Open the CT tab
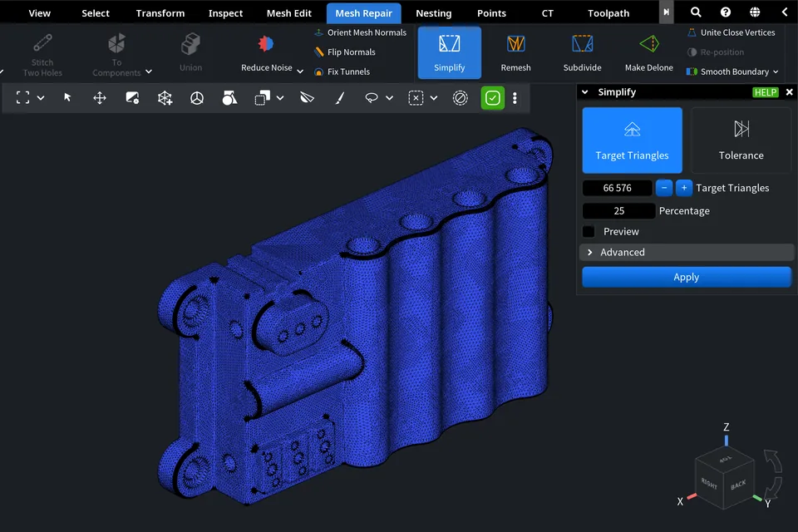Screen dimensions: 798x532 pos(547,13)
